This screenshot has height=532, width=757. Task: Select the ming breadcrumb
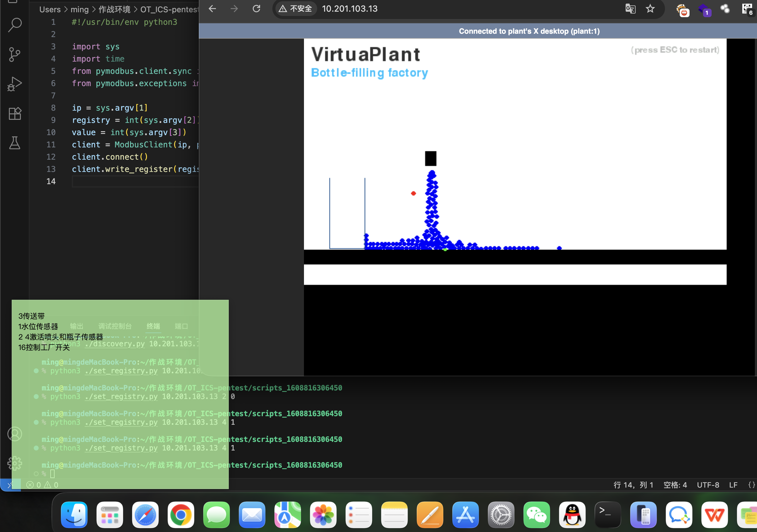click(x=79, y=9)
